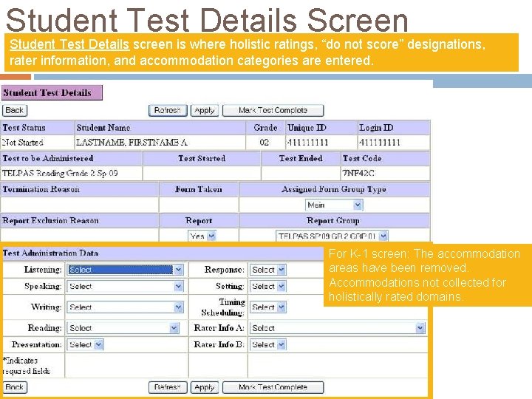532x399 pixels.
Task: Click TELPAS Reading Grade 2 Sp 09 cell
Action: [x=71, y=173]
